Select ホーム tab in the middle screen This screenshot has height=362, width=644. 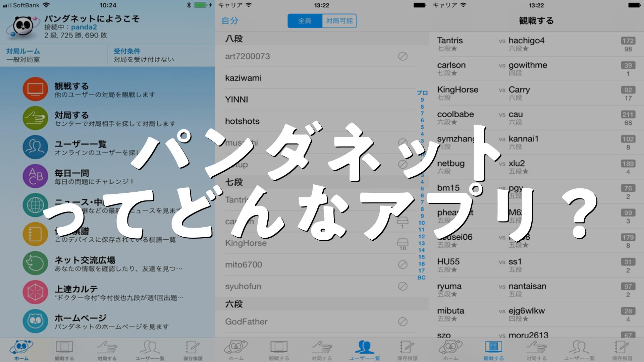[x=236, y=350]
